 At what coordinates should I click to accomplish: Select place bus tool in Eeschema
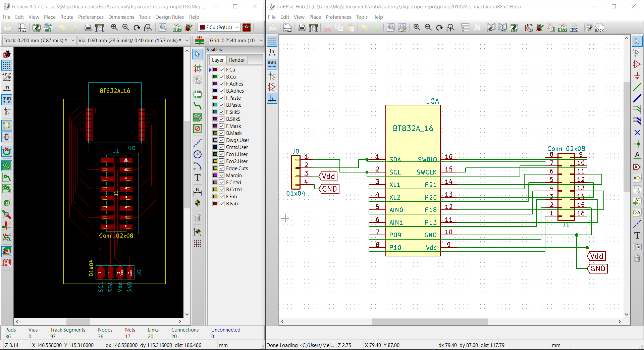(637, 99)
